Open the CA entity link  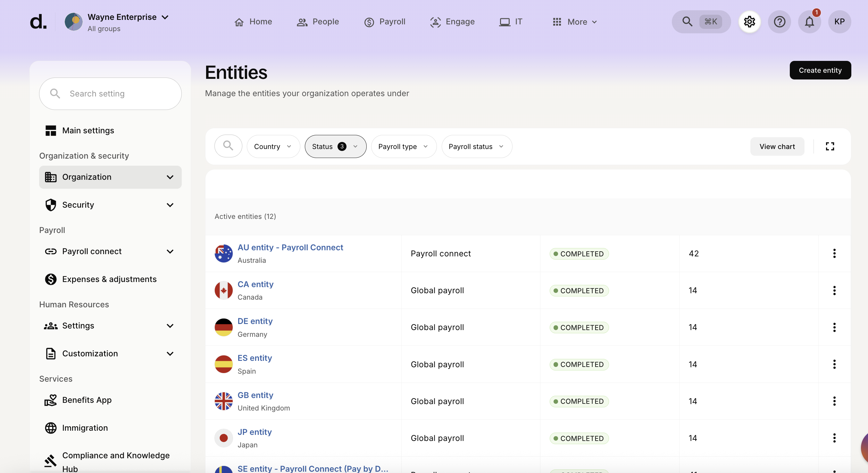[255, 284]
